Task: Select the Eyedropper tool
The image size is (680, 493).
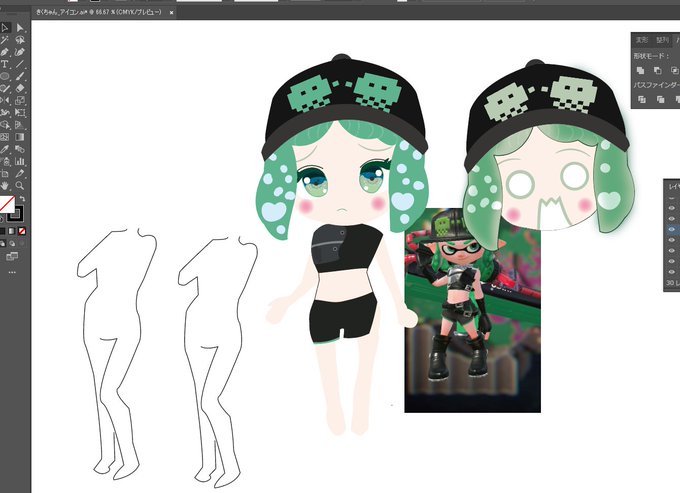Action: tap(5, 149)
